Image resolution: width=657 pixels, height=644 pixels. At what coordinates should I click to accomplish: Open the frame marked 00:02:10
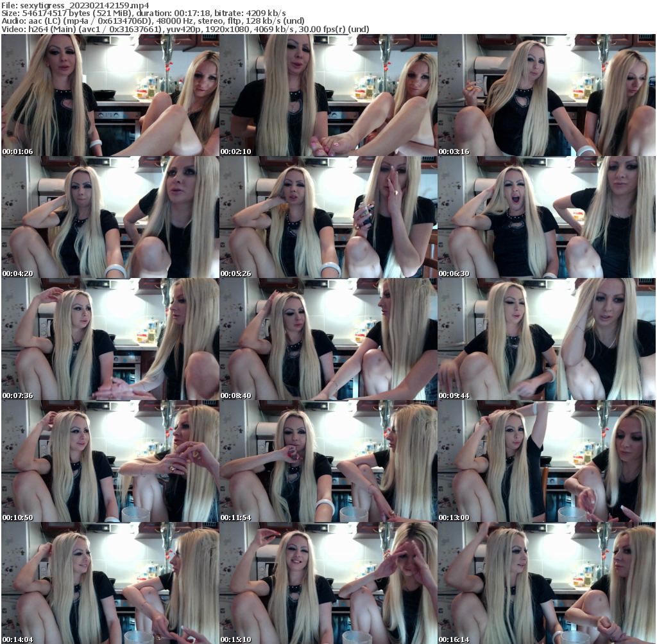pyautogui.click(x=327, y=95)
